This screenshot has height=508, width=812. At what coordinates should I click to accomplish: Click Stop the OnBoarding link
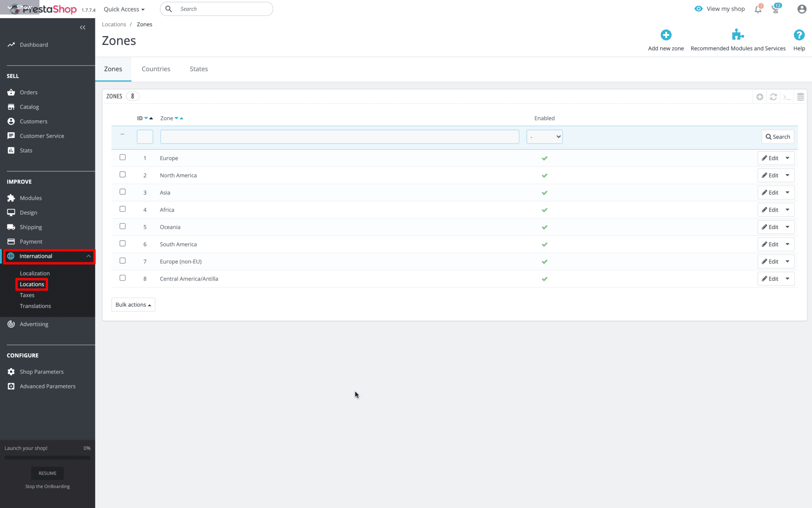48,487
